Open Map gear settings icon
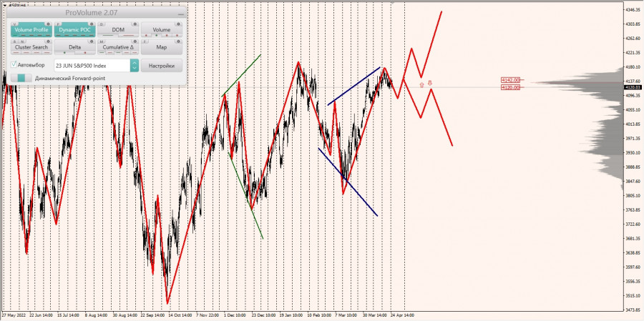The image size is (644, 321). point(178,41)
